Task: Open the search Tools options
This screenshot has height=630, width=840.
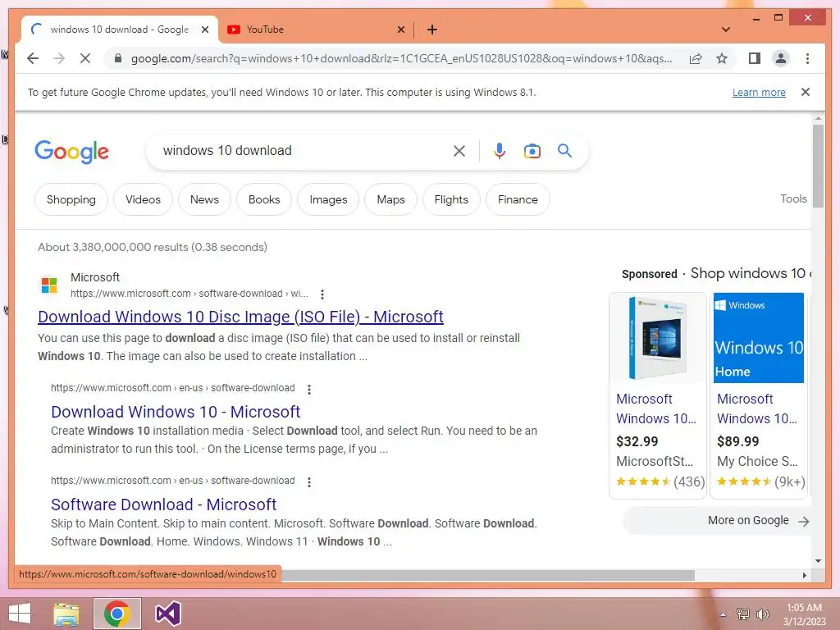Action: point(793,199)
